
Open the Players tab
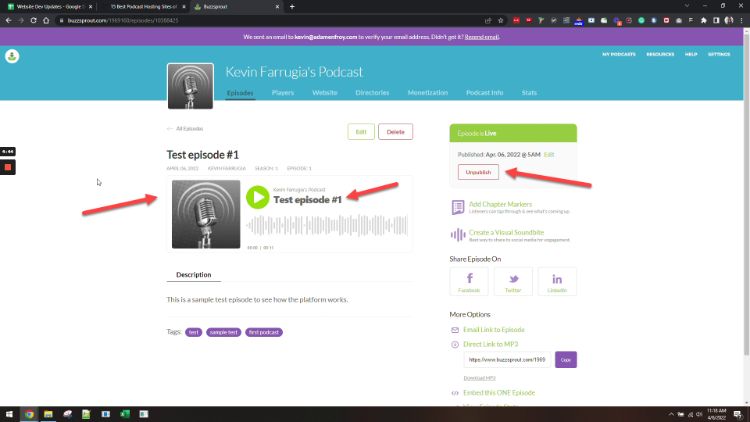click(283, 93)
